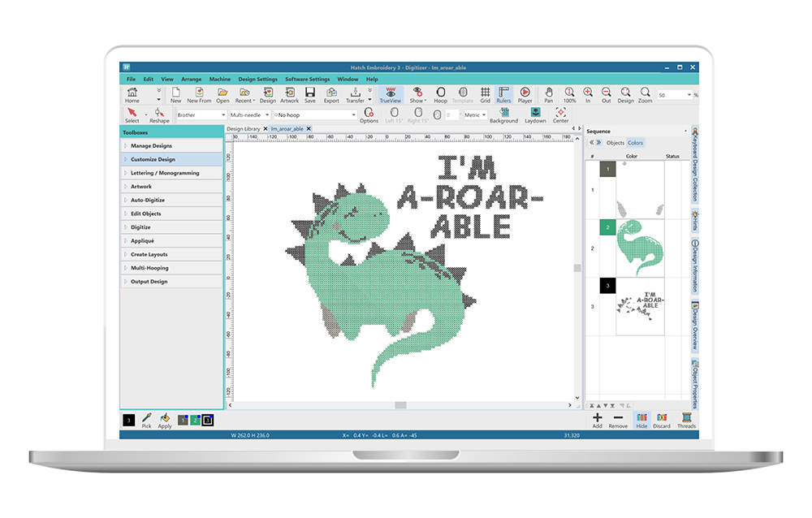Open the Brother machine dropdown

coord(201,115)
